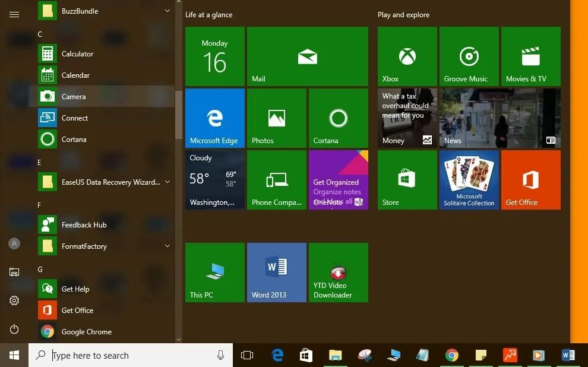This screenshot has width=588, height=367.
Task: Open Settings from the Start sidebar
Action: 14,300
